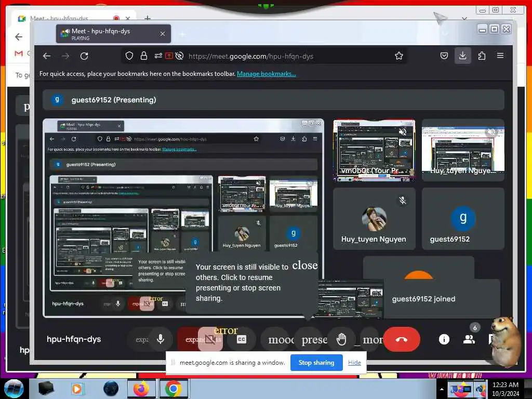Toggle closed captions

pyautogui.click(x=241, y=339)
